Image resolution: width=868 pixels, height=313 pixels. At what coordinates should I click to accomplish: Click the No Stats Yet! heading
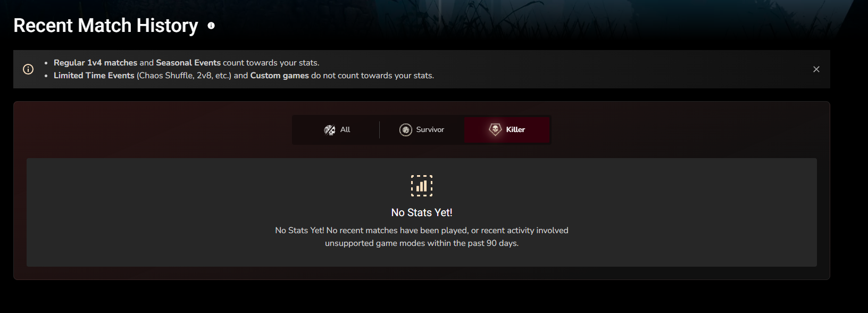point(422,212)
